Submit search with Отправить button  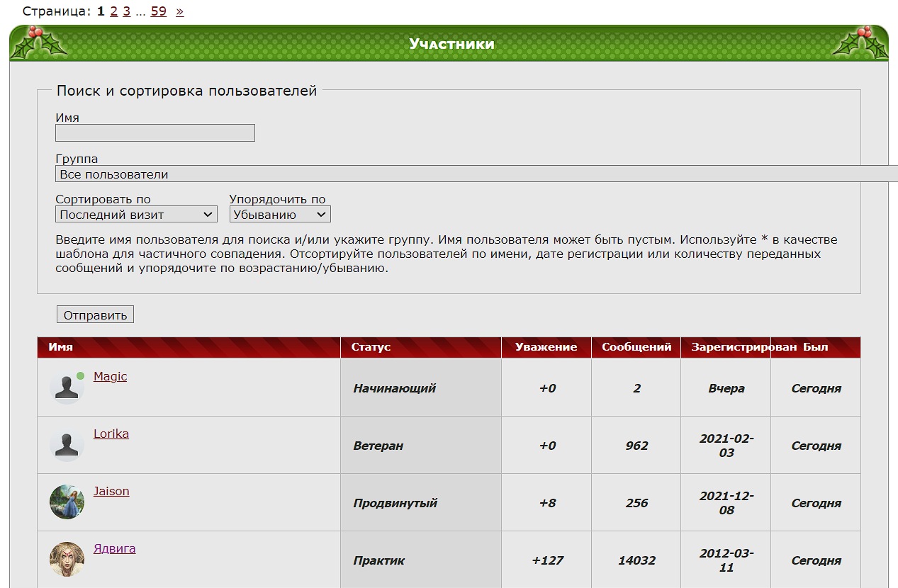pos(95,315)
